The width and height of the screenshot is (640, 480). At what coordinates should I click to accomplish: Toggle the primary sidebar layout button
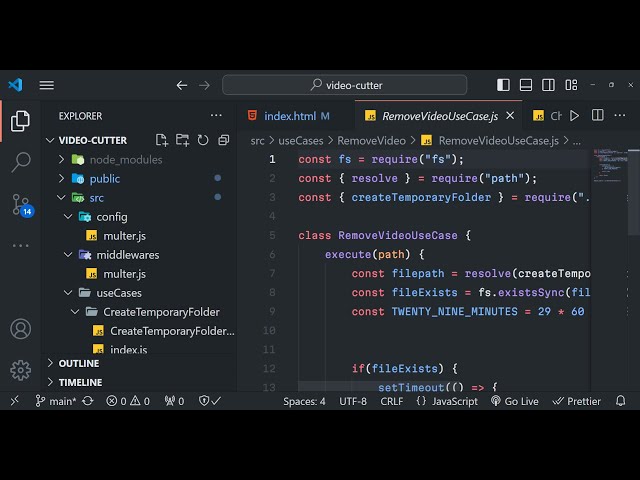[504, 85]
